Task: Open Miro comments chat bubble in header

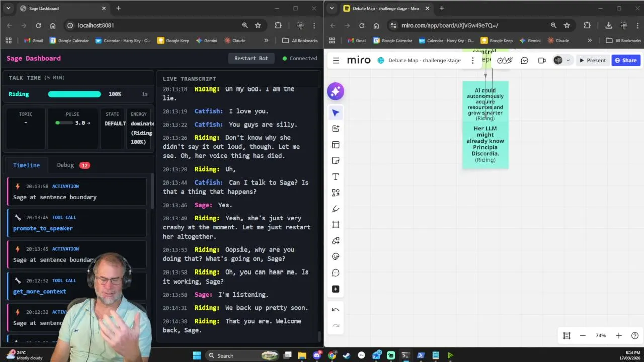Action: [524, 60]
